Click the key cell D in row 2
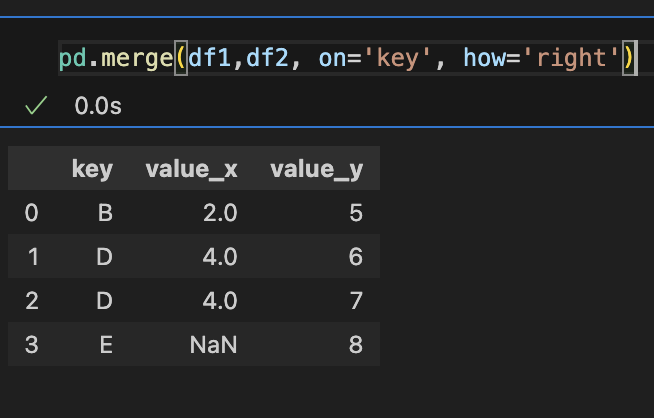The height and width of the screenshot is (418, 654). click(x=104, y=300)
